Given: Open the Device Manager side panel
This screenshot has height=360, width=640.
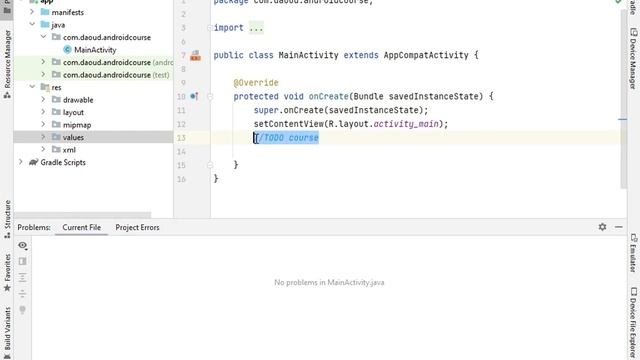Looking at the screenshot, I should click(x=633, y=59).
